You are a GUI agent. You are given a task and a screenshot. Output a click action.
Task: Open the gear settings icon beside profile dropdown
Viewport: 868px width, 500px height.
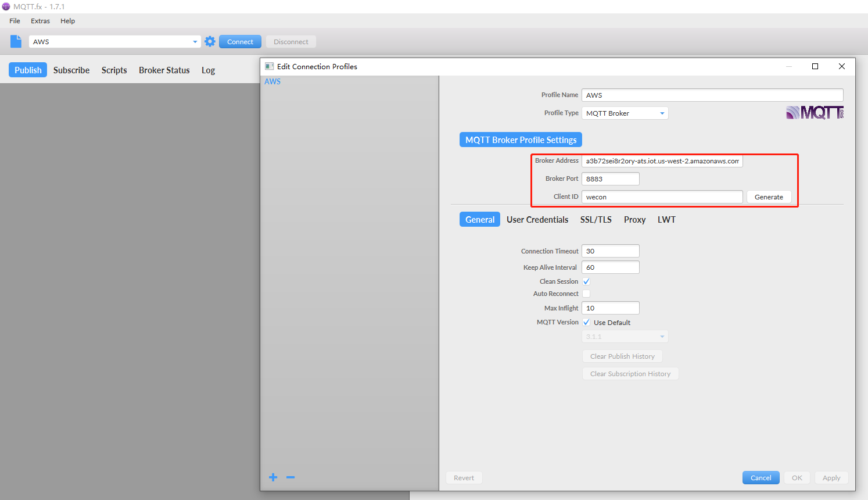coord(210,41)
